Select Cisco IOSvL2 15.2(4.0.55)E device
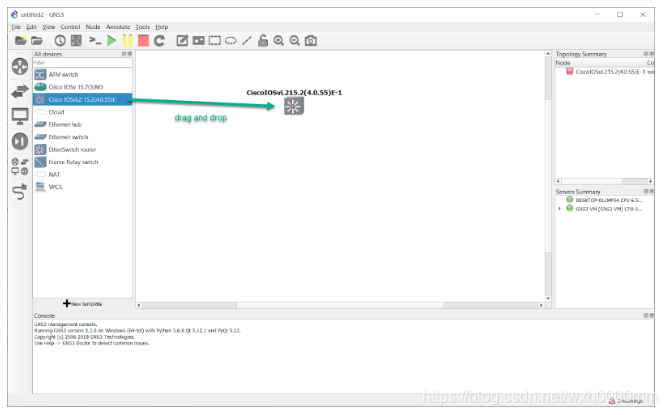Viewport: 668px width, 415px height. (83, 100)
